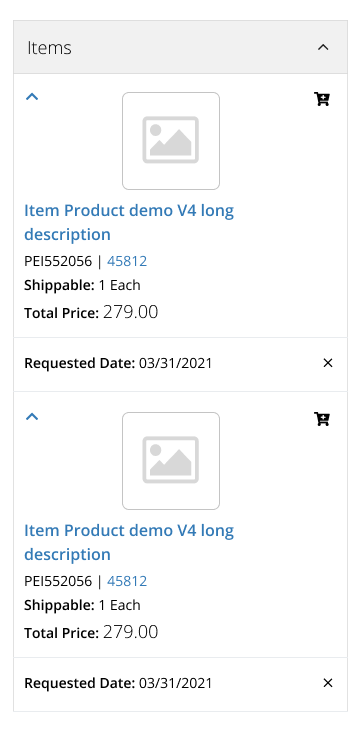Click first item's PEI552056 part number
This screenshot has width=360, height=744.
pyautogui.click(x=58, y=261)
